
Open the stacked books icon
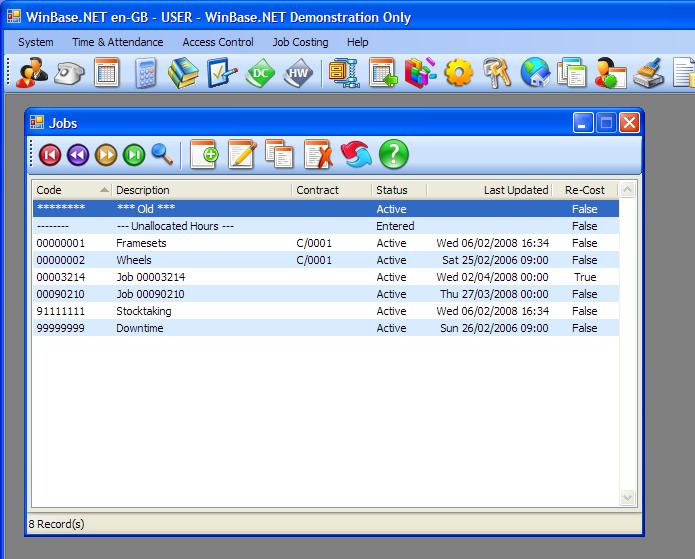click(x=183, y=73)
